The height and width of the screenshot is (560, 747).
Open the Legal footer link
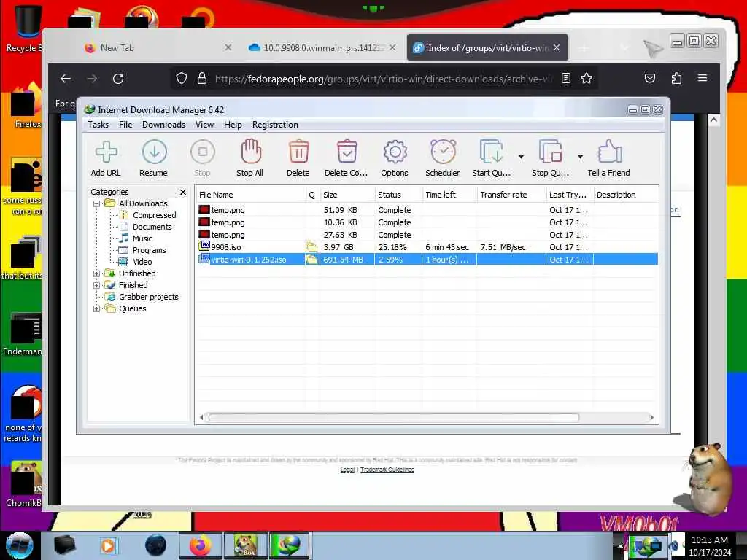point(347,470)
